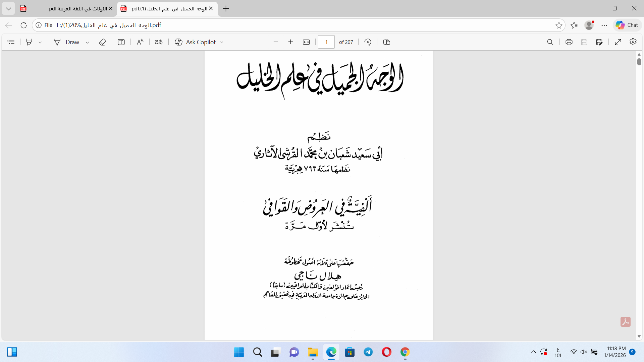Enter full screen mode
Viewport: 644px width, 362px height.
tap(618, 42)
